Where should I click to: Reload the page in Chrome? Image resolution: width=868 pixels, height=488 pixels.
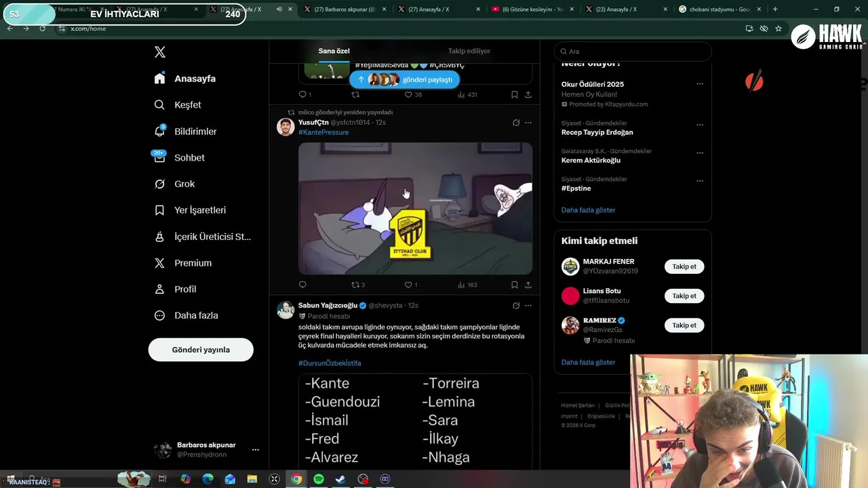click(x=43, y=28)
